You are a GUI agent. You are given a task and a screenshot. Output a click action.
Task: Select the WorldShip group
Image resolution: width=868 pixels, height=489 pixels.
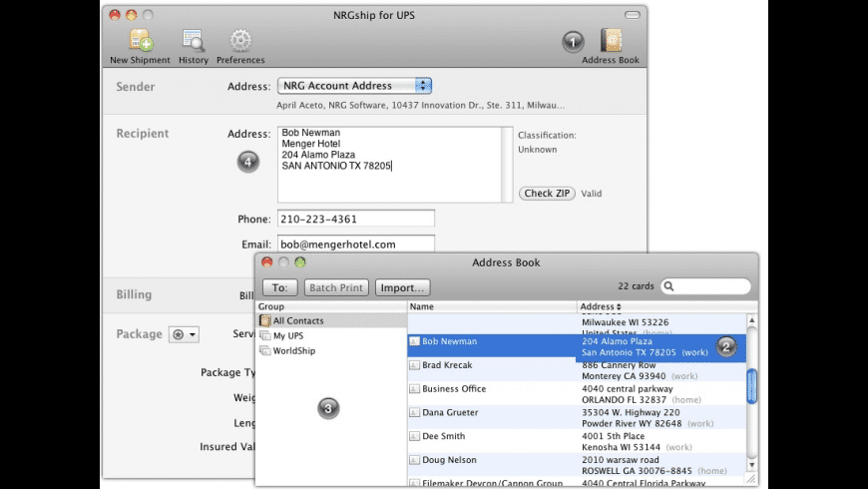click(x=331, y=350)
